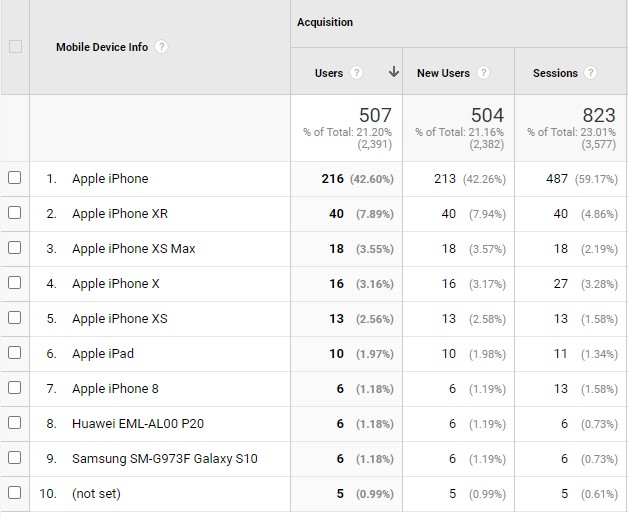Click the sort arrow in the Users column
The image size is (628, 517).
tap(394, 72)
